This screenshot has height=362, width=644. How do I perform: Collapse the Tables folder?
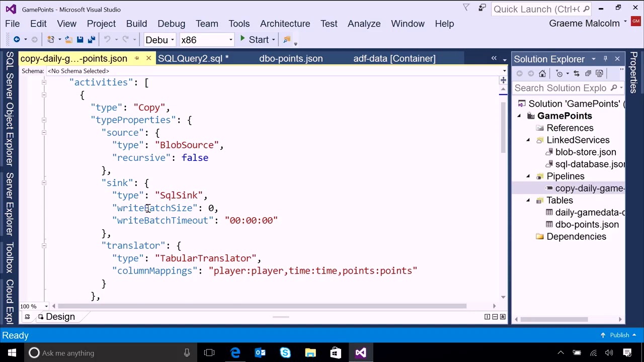coord(528,201)
